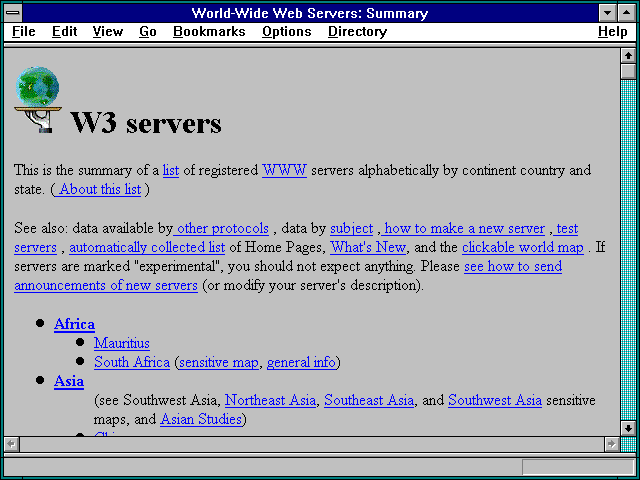Minimize the window with down-arrow button
This screenshot has width=640, height=480.
607,13
